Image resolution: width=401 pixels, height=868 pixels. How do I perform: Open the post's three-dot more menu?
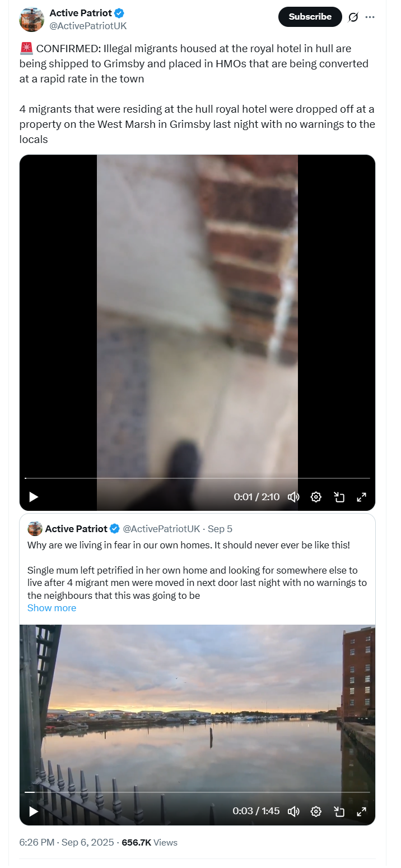370,17
